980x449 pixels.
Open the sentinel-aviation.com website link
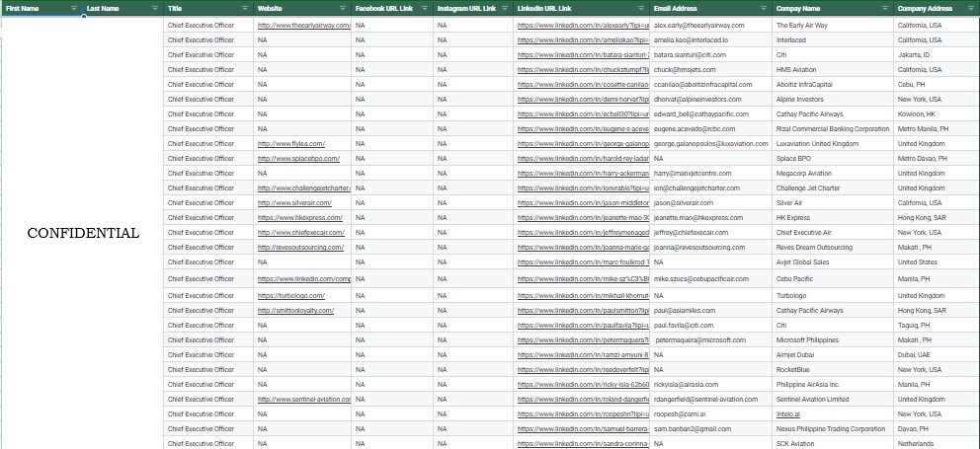pyautogui.click(x=303, y=399)
